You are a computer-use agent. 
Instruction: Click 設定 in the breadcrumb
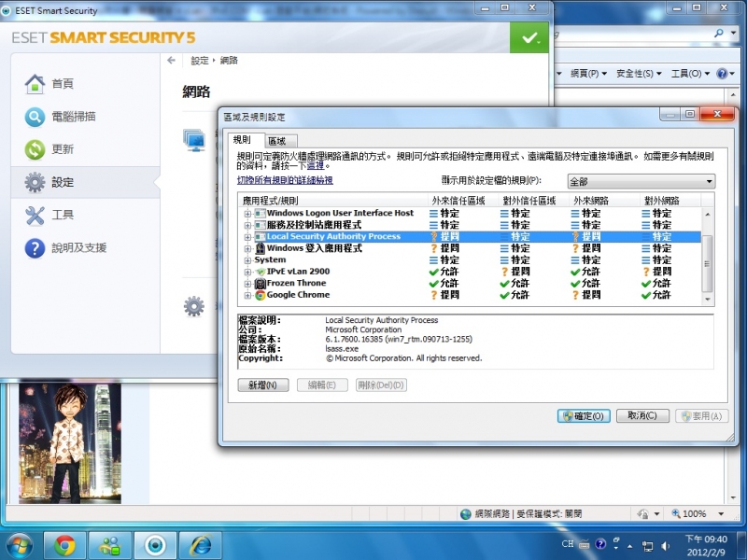(200, 61)
